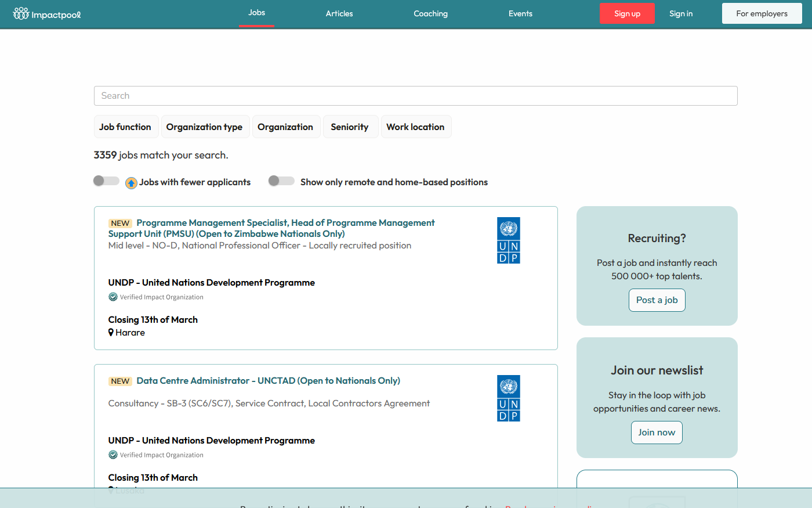The image size is (812, 508).
Task: Open the Work location filter
Action: tap(416, 127)
